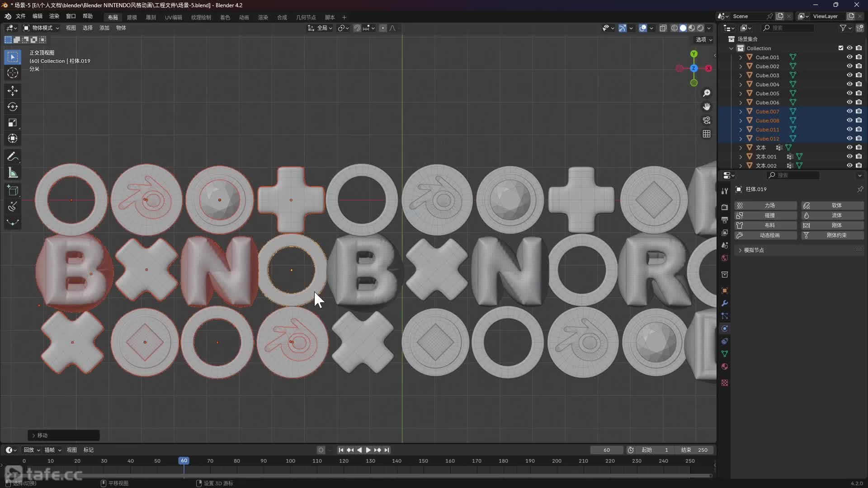This screenshot has height=488, width=868.
Task: Click the zoom view magnifier icon
Action: 707,93
